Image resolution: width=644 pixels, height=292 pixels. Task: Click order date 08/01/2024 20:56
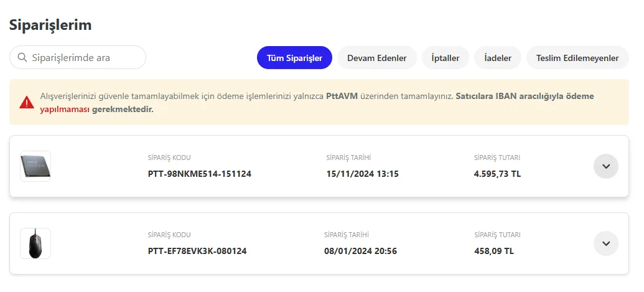pos(361,251)
